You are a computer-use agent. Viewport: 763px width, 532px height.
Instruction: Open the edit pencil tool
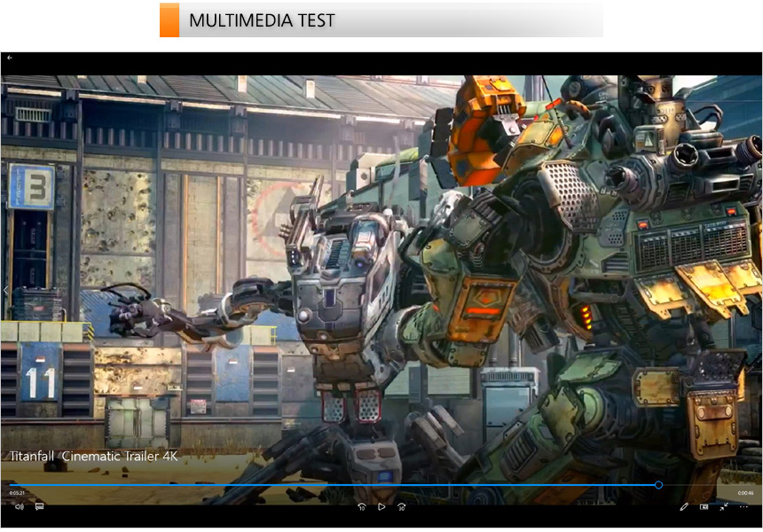click(684, 506)
